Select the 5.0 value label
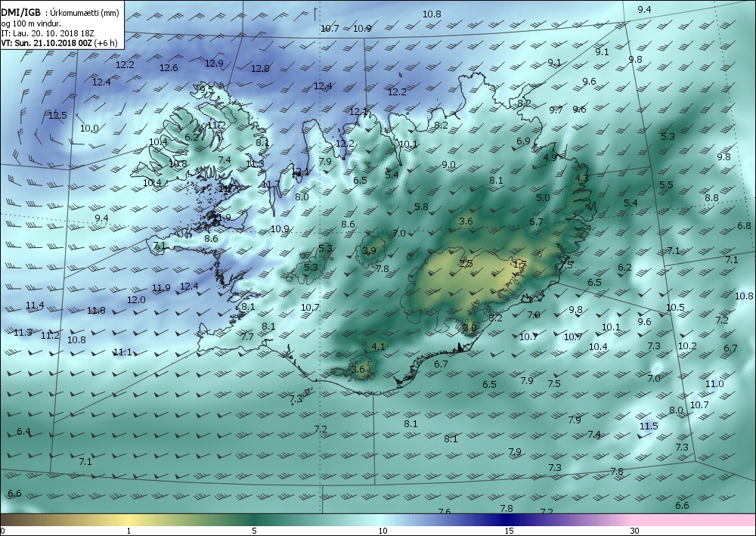Viewport: 756px width, 536px height. click(543, 197)
